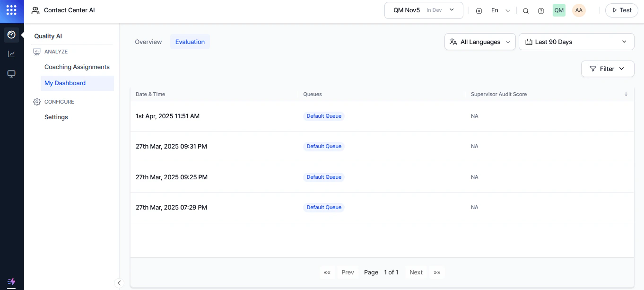Screen dimensions: 644x290
Task: Switch to the Overview tab
Action: (148, 42)
